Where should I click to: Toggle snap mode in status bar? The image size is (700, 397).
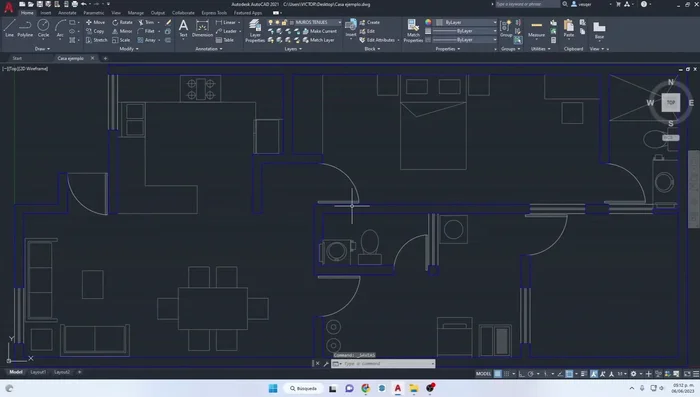(x=506, y=374)
